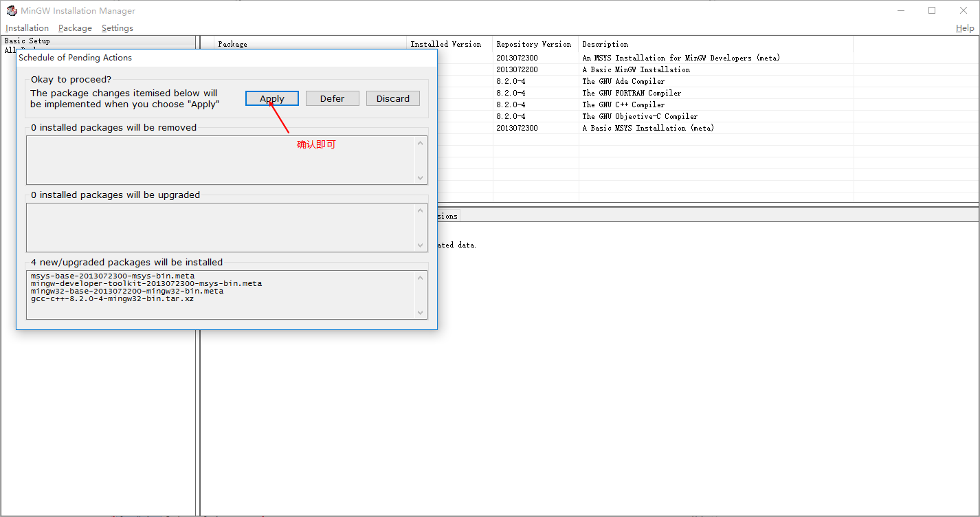Click the up arrow of the upgraded packages list

coord(421,210)
